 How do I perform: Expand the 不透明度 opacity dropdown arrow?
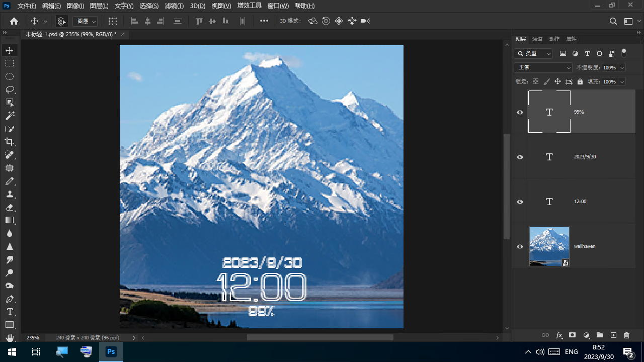622,67
